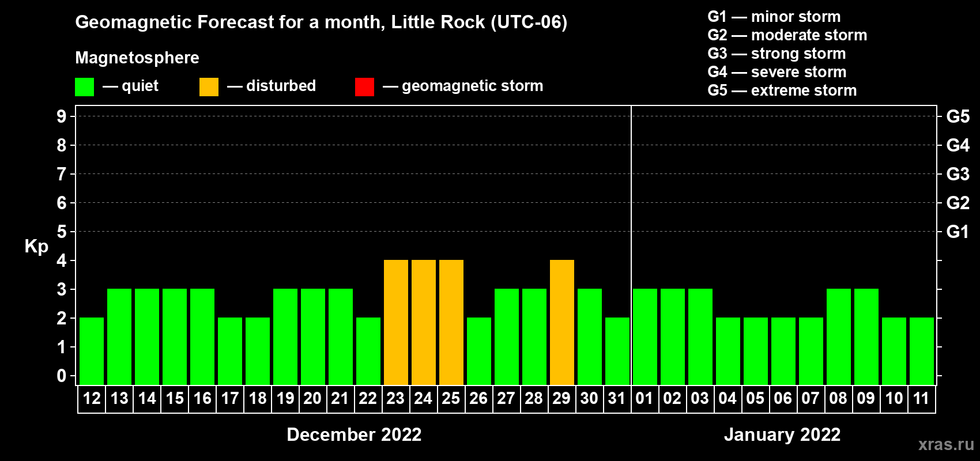Click the January 08 green bar
Image resolution: width=980 pixels, height=461 pixels.
[839, 337]
